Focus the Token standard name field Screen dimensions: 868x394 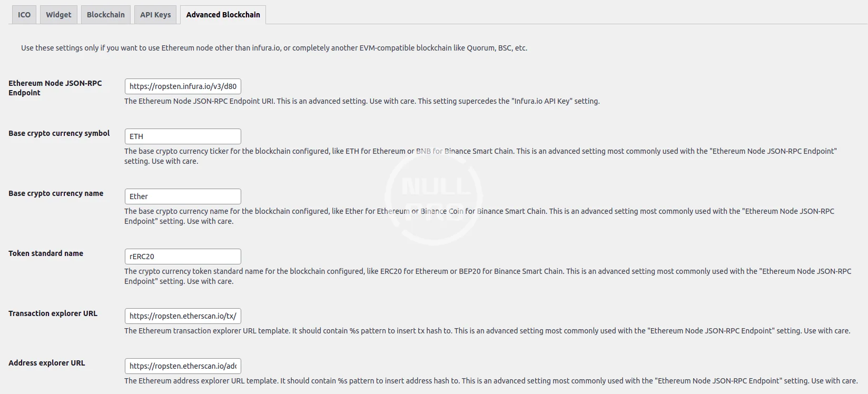pyautogui.click(x=183, y=257)
